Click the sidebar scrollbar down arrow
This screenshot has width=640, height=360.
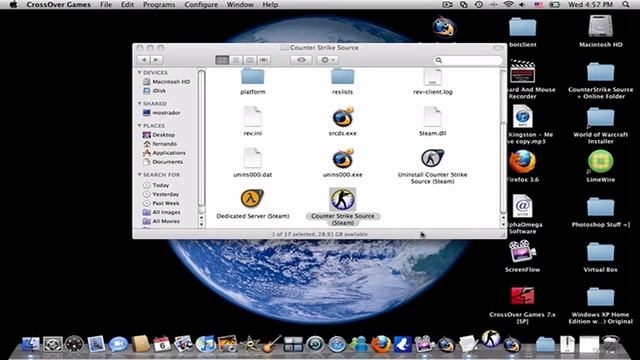(201, 224)
